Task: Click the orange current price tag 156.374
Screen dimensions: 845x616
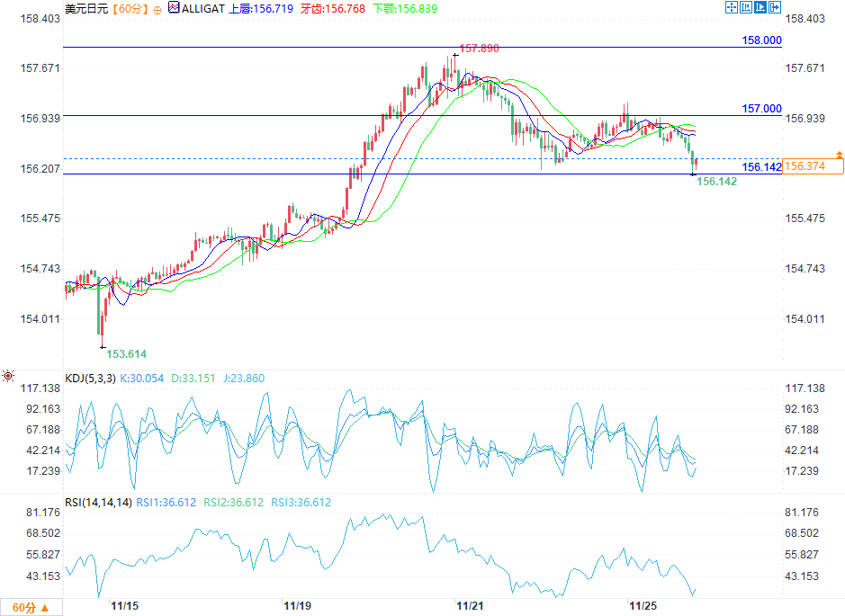Action: coord(813,166)
